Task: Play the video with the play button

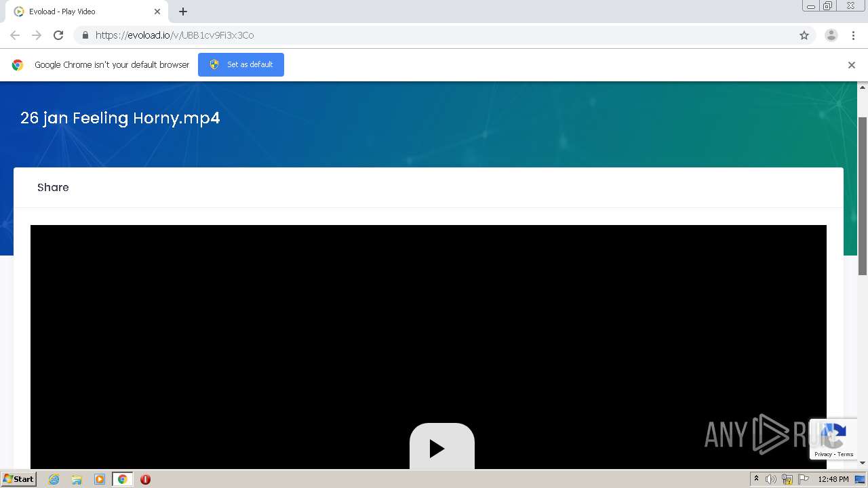Action: coord(442,447)
